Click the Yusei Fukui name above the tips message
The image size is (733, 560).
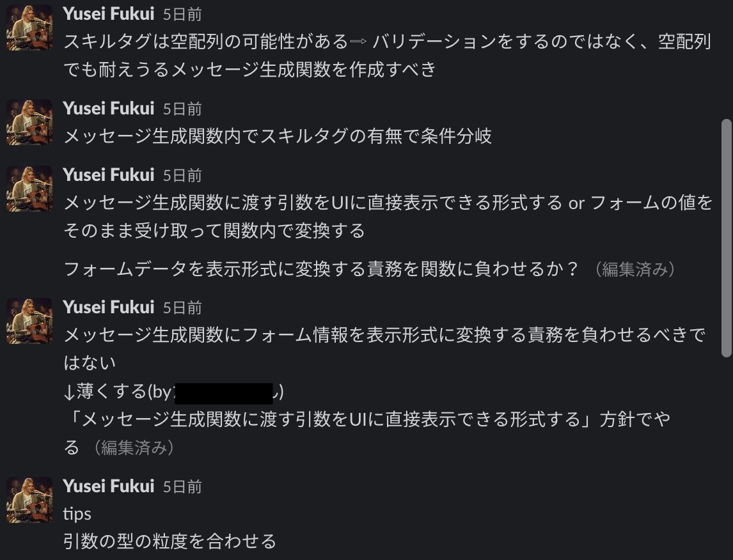click(x=107, y=486)
